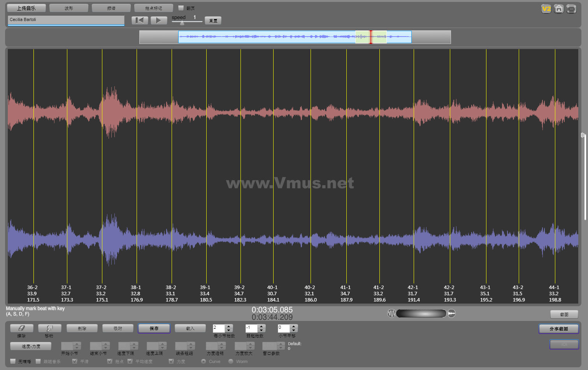Open the home icon at top right

pyautogui.click(x=559, y=9)
